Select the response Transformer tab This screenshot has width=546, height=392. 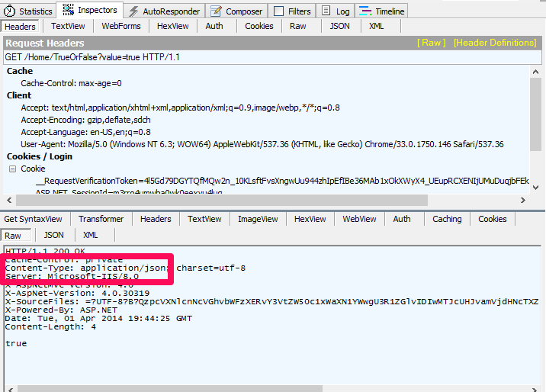coord(101,219)
